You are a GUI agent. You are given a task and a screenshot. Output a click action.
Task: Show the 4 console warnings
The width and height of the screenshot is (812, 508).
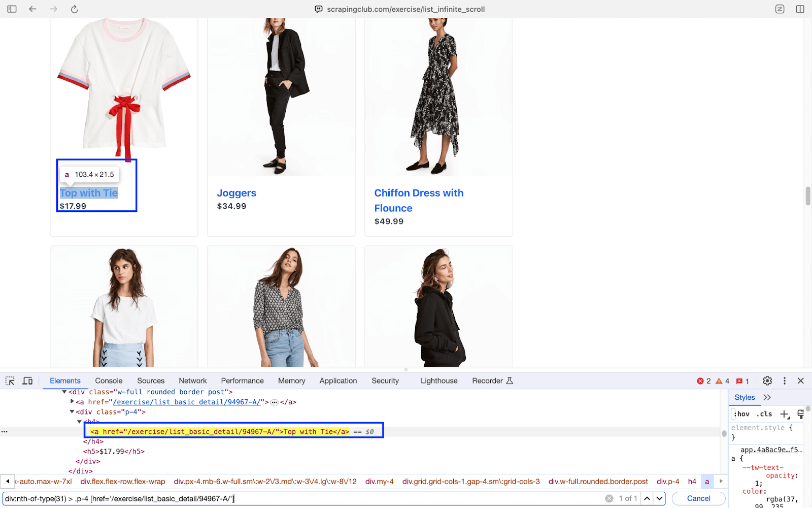click(x=722, y=381)
